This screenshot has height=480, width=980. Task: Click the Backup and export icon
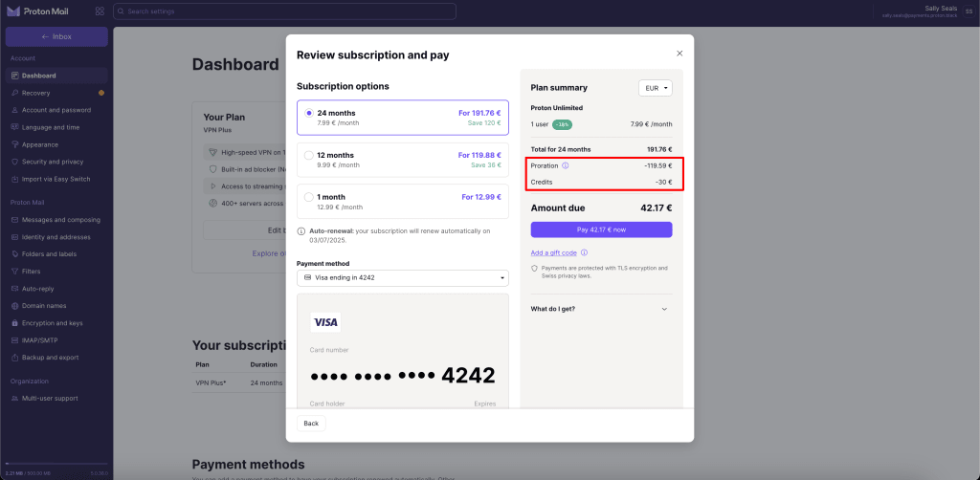point(15,358)
